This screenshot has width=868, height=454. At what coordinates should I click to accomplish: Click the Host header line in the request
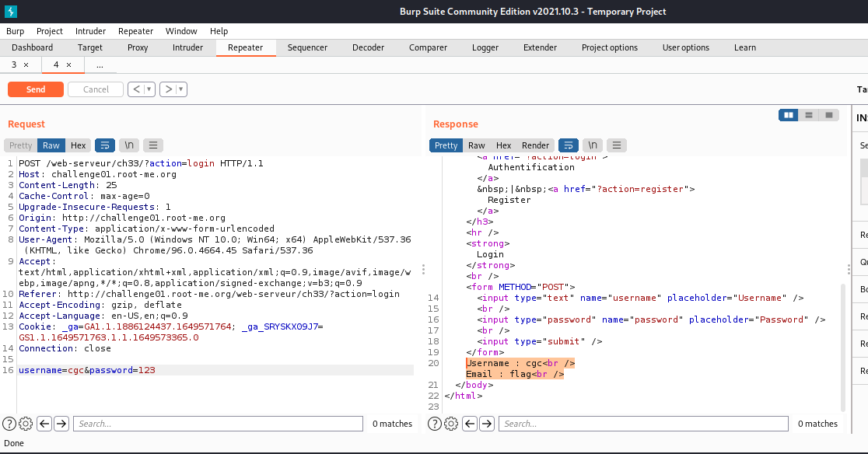(x=97, y=174)
